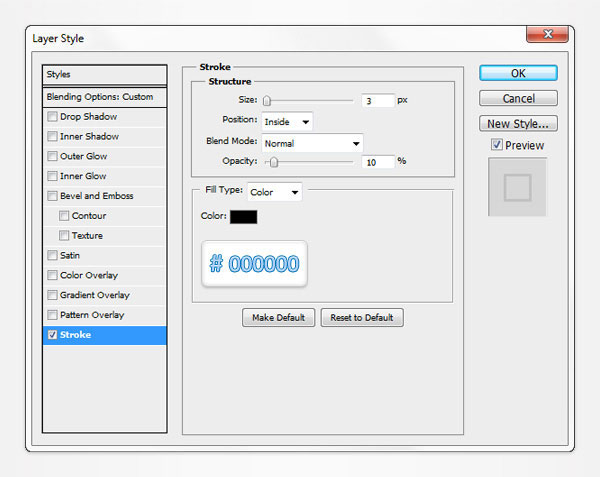The image size is (600, 477).
Task: Click the Opacity percent input field
Action: coord(378,162)
